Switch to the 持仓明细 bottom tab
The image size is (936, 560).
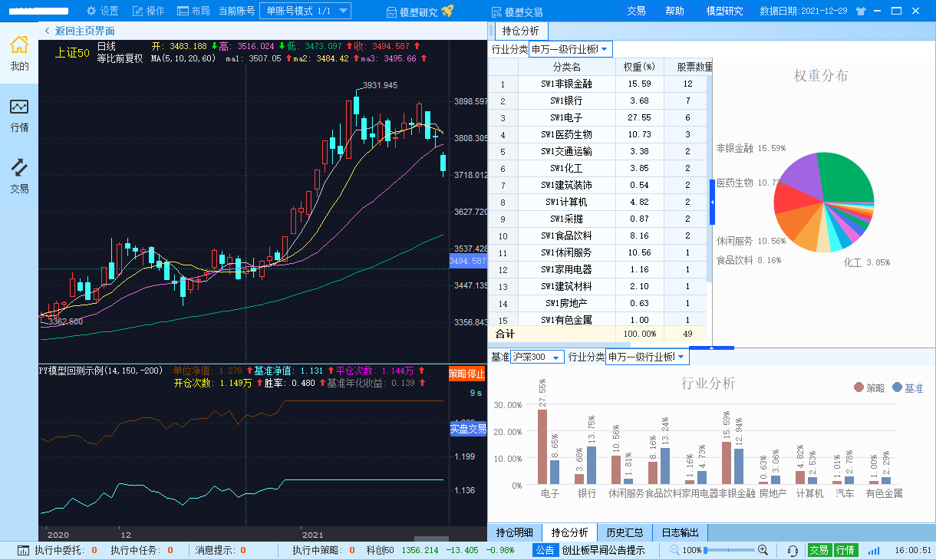tap(515, 532)
